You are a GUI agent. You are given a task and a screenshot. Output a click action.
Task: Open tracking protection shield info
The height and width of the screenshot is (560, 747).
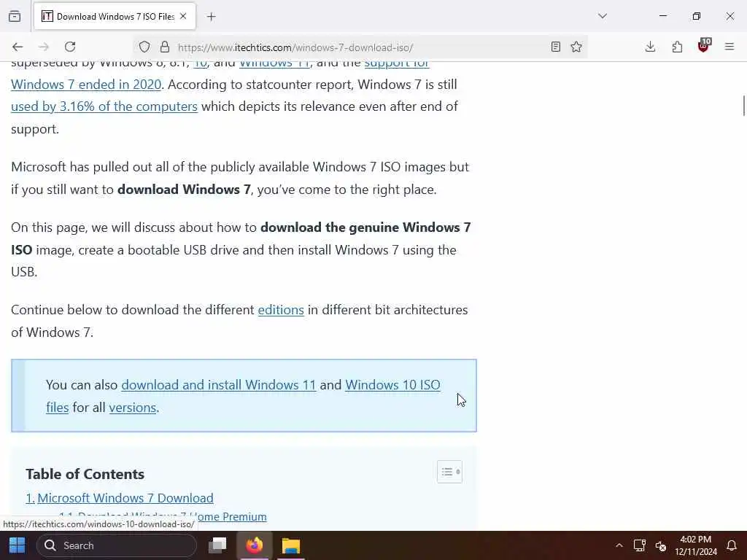coord(144,47)
